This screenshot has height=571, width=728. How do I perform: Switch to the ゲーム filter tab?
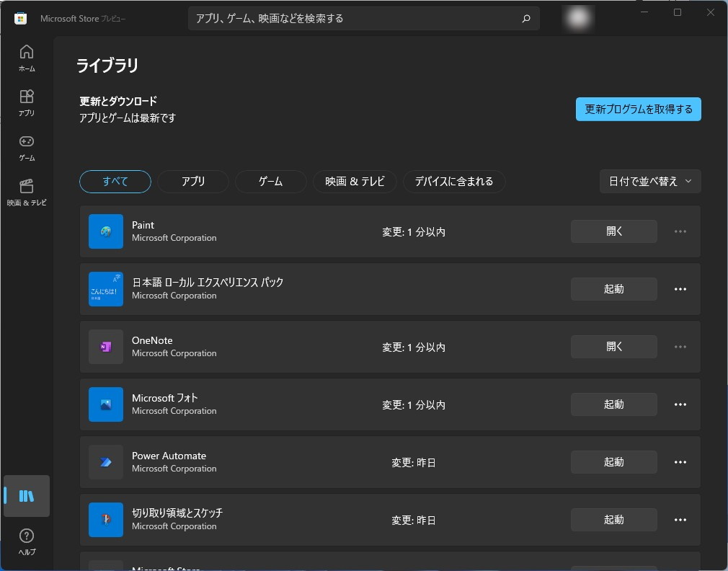(x=270, y=181)
